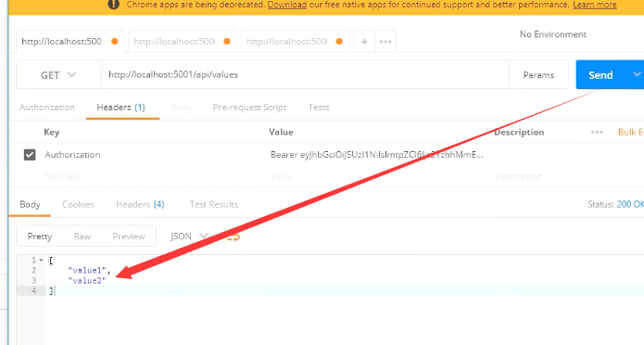This screenshot has width=644, height=345.
Task: Open the Send button dropdown arrow
Action: click(x=636, y=74)
